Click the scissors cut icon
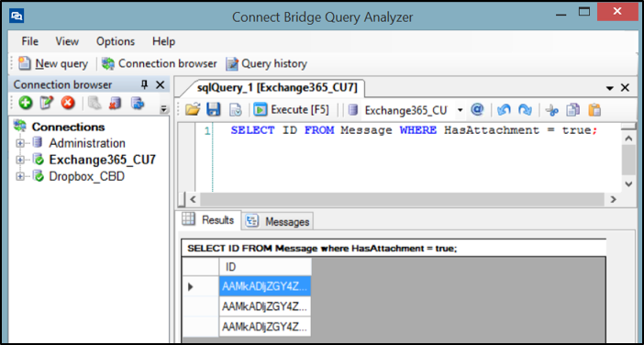The image size is (644, 345). [552, 110]
